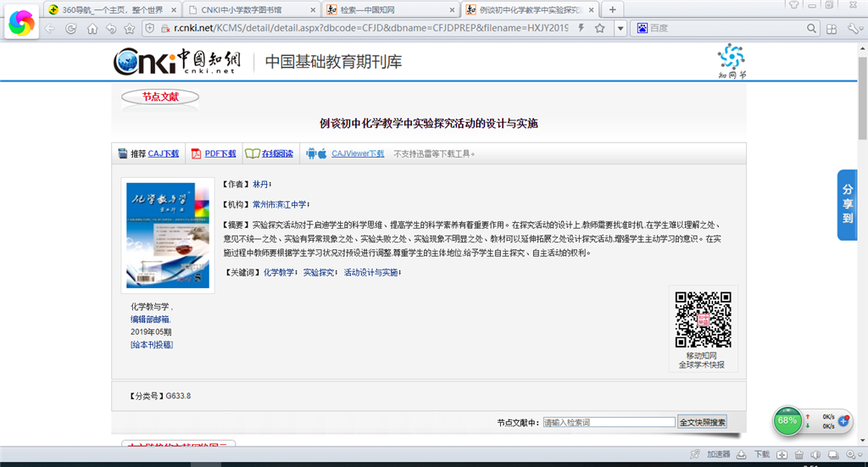Reload the page with refresh icon
This screenshot has width=868, height=467.
71,28
